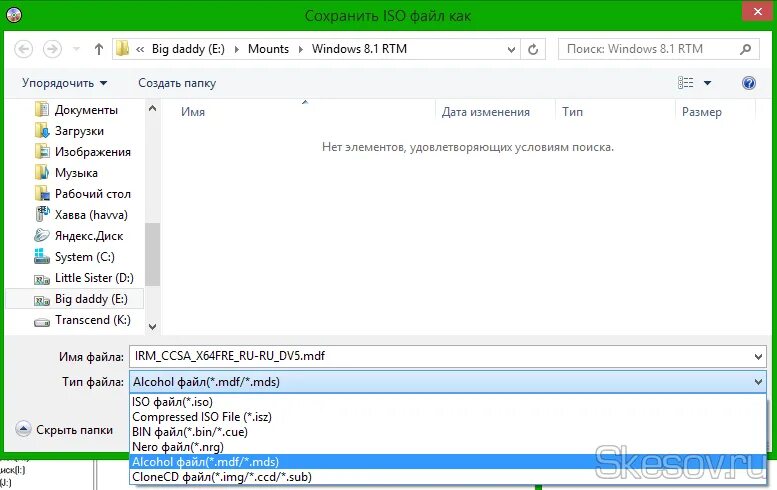Select System (C:) drive
The image size is (777, 490).
click(x=85, y=257)
